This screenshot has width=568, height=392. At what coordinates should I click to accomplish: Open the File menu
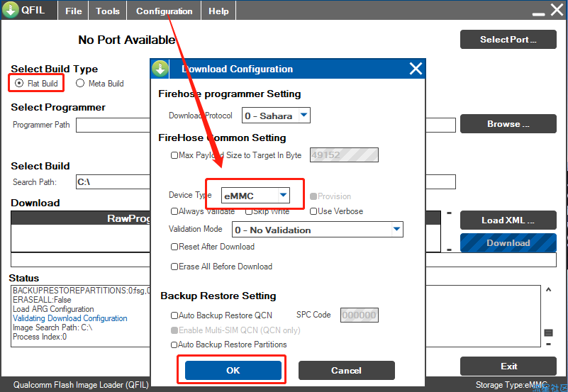(x=74, y=11)
